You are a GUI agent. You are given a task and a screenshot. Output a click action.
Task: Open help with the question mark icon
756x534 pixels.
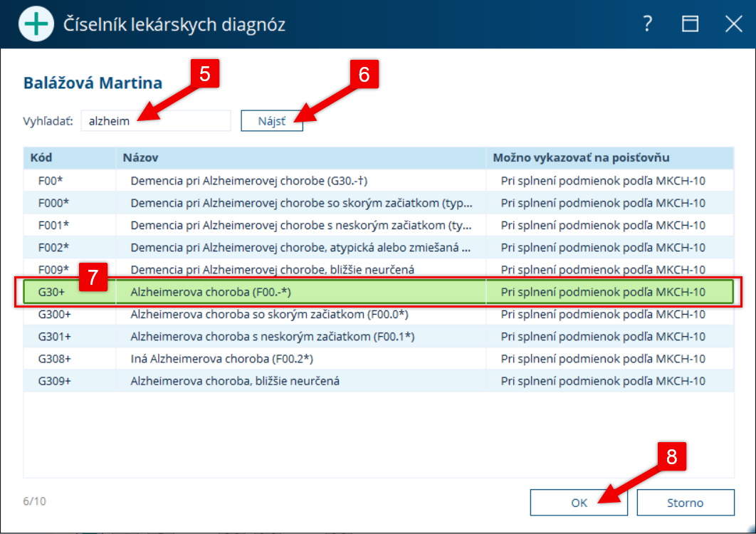pyautogui.click(x=648, y=23)
